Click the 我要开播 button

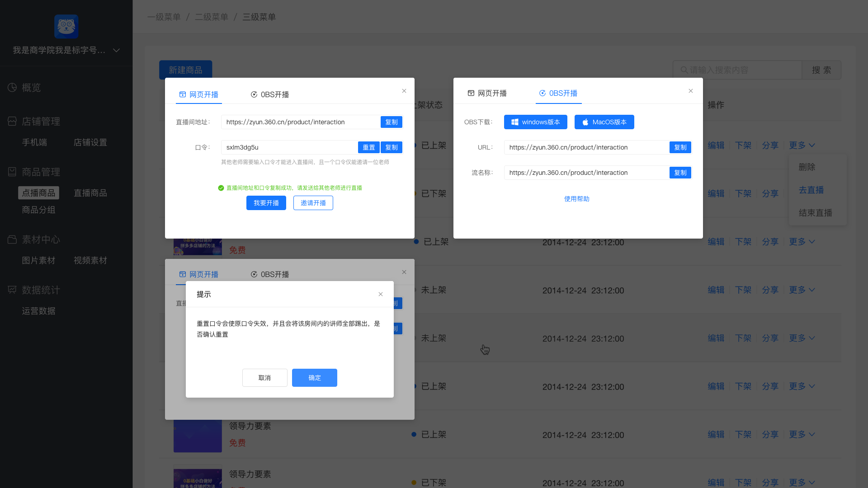[266, 203]
